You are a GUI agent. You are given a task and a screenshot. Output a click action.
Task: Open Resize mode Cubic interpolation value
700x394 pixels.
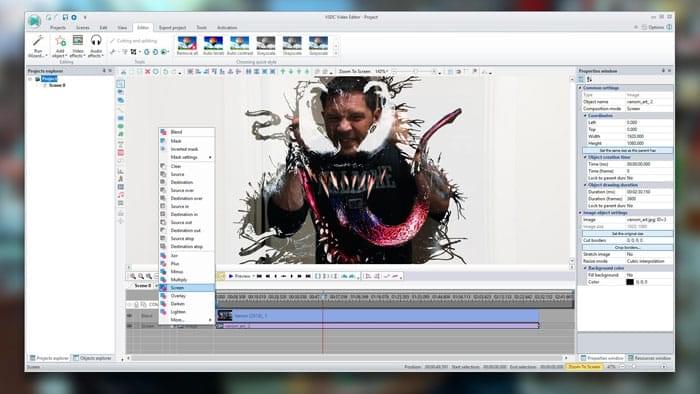click(x=649, y=261)
